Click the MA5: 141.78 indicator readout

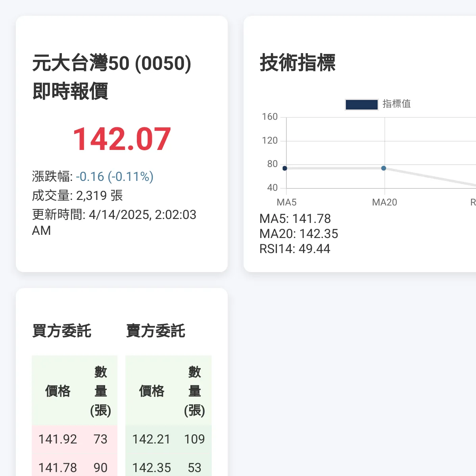[295, 219]
